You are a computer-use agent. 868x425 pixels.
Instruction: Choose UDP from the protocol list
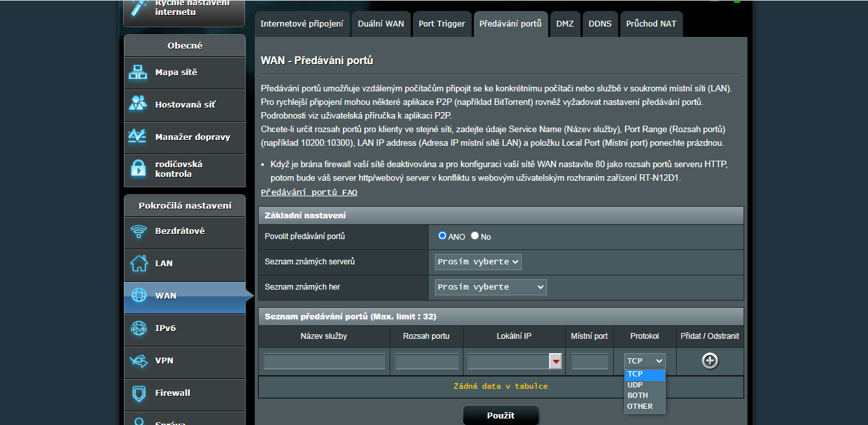[x=635, y=385]
